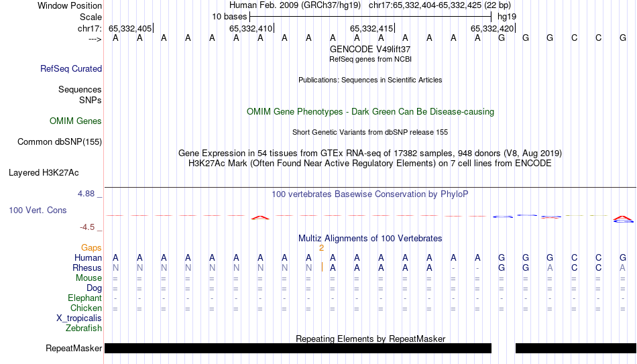Click the Window Position label
The width and height of the screenshot is (637, 364).
pyautogui.click(x=70, y=5)
